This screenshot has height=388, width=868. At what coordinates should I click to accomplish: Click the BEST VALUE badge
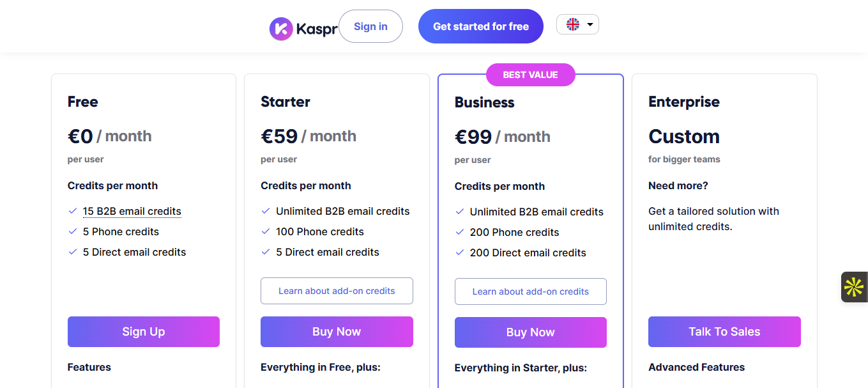531,75
